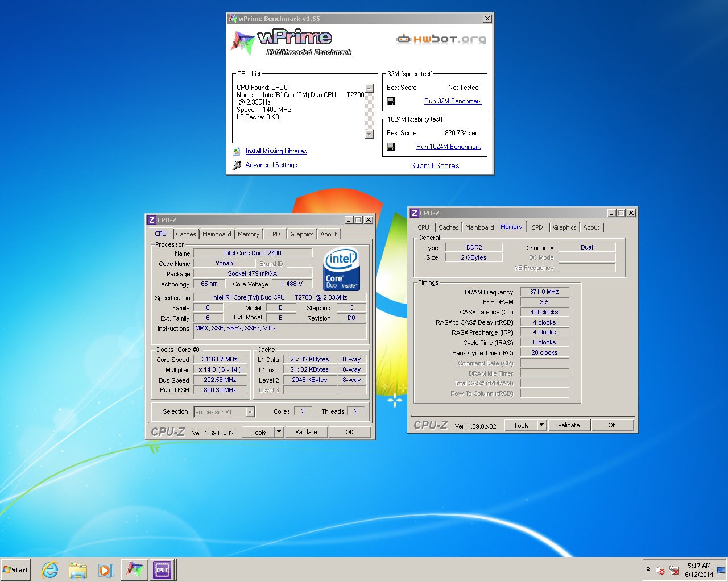Click Validate in Memory CPU-Z window
Screen dimensions: 728x582
569,425
